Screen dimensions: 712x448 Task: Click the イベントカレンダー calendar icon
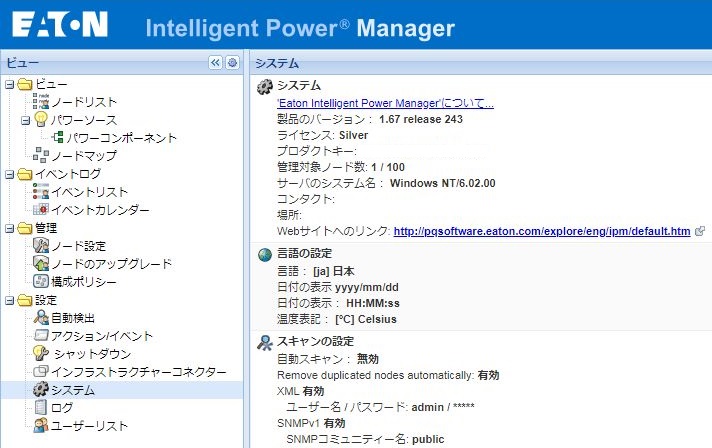41,210
